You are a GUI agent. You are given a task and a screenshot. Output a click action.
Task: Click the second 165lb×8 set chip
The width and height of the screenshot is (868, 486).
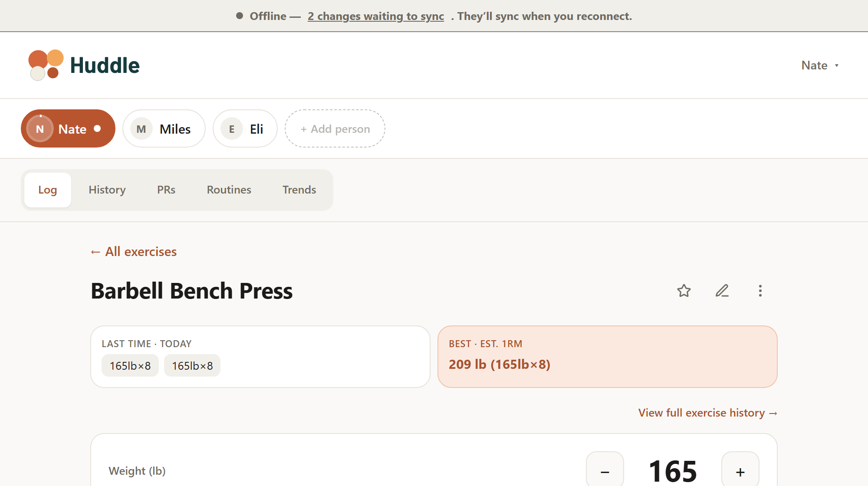[x=192, y=366]
